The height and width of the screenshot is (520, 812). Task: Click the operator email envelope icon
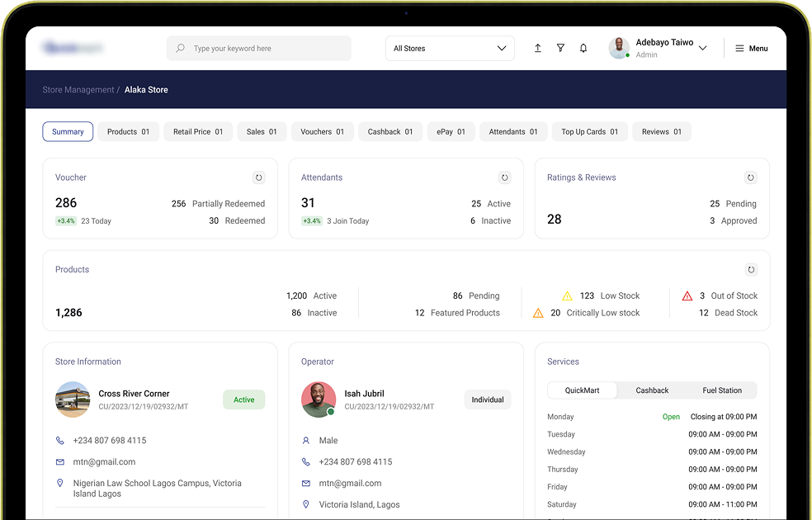pyautogui.click(x=306, y=483)
